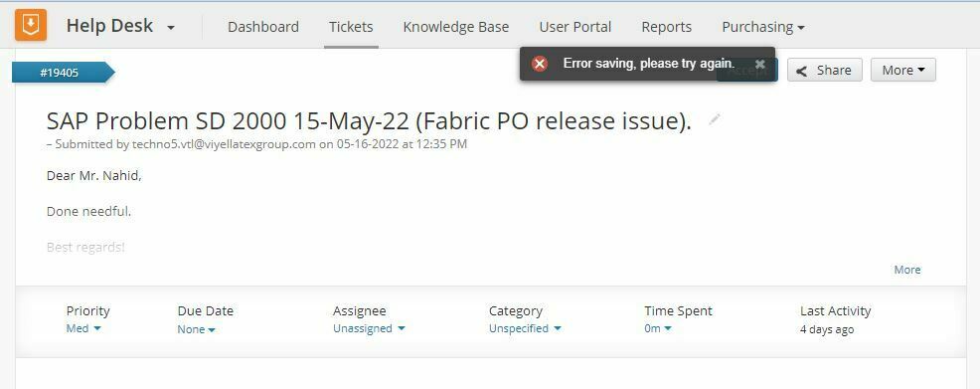
Task: Click the Share button
Action: pyautogui.click(x=824, y=70)
